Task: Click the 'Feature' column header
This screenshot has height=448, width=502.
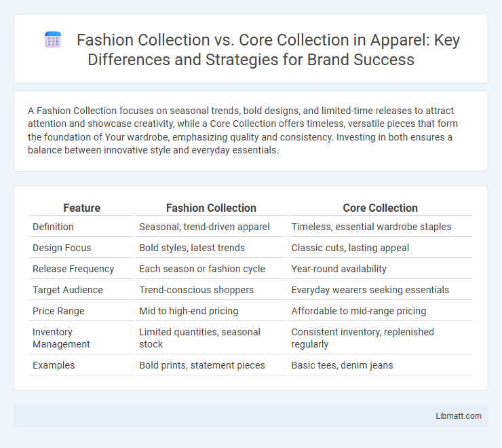Action: 81,208
